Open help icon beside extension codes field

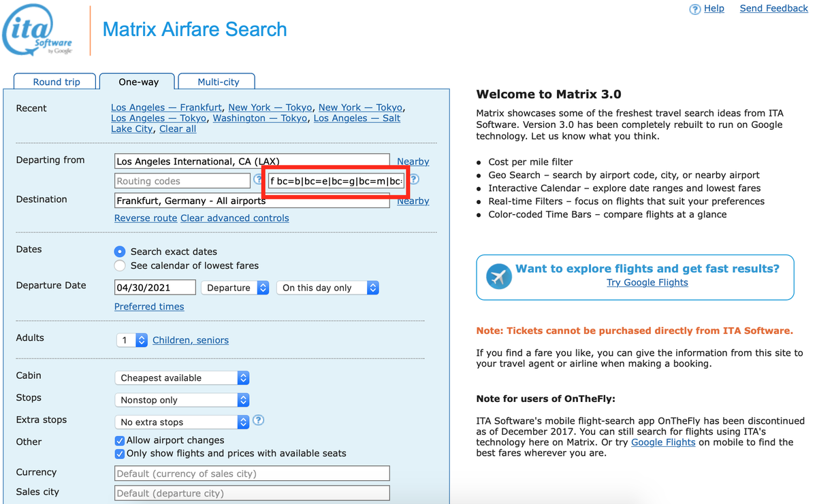point(414,180)
